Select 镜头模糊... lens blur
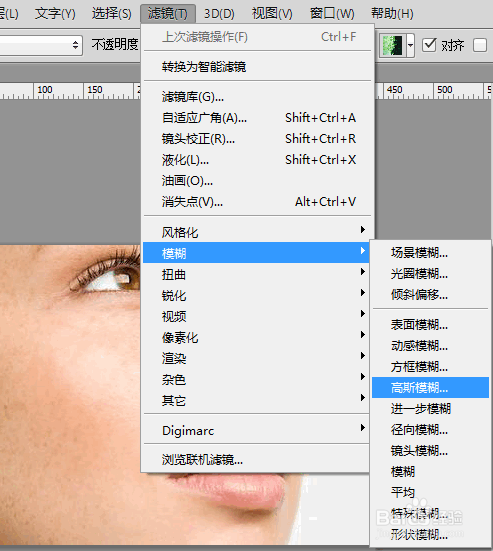The image size is (493, 551). [x=430, y=450]
